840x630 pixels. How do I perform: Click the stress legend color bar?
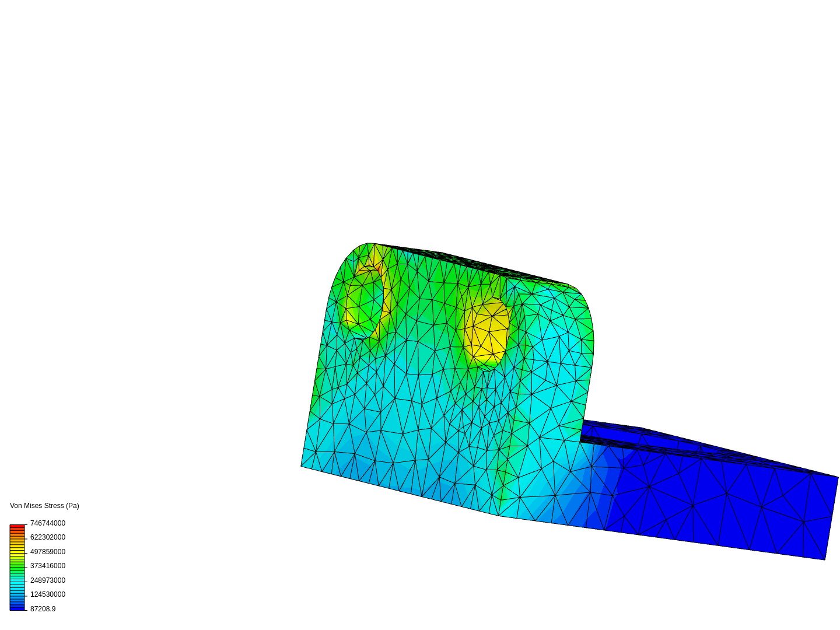pyautogui.click(x=17, y=568)
